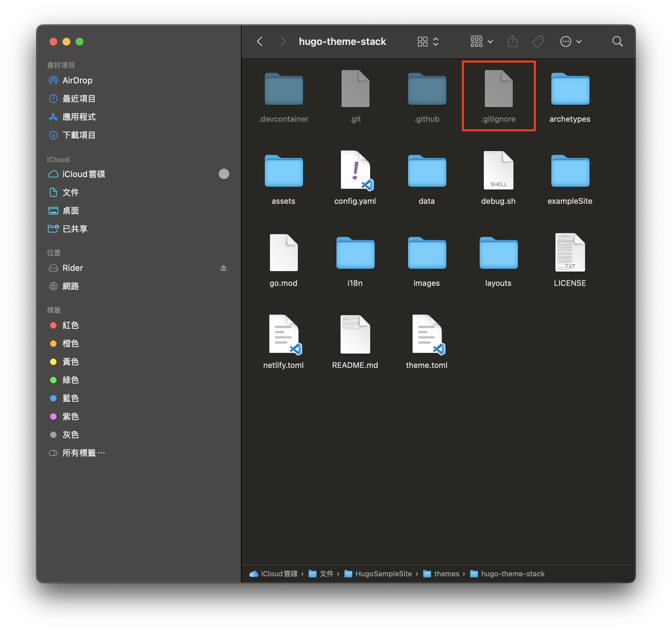
Task: Click themes in the path bar
Action: (441, 574)
